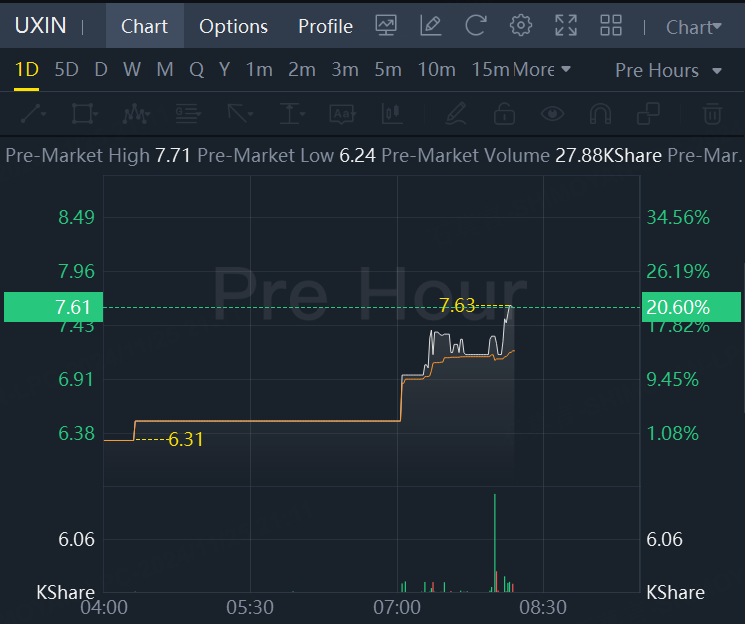Select the 5D timeframe
The image size is (745, 624).
66,70
